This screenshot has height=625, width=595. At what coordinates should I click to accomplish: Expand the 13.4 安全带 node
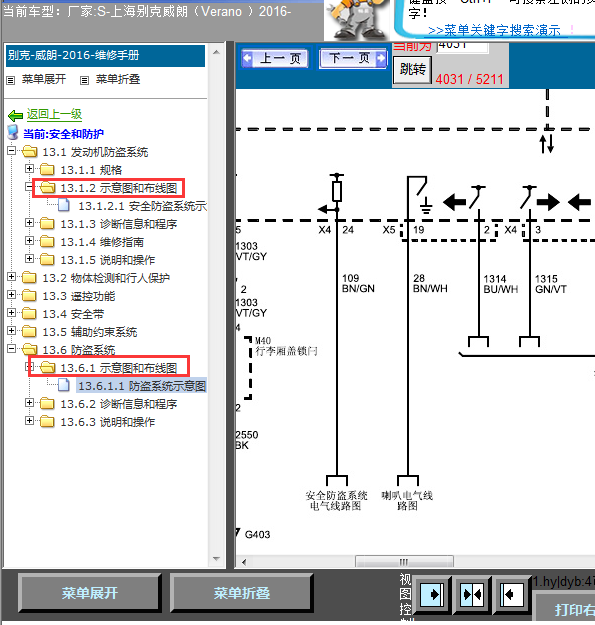click(x=11, y=312)
